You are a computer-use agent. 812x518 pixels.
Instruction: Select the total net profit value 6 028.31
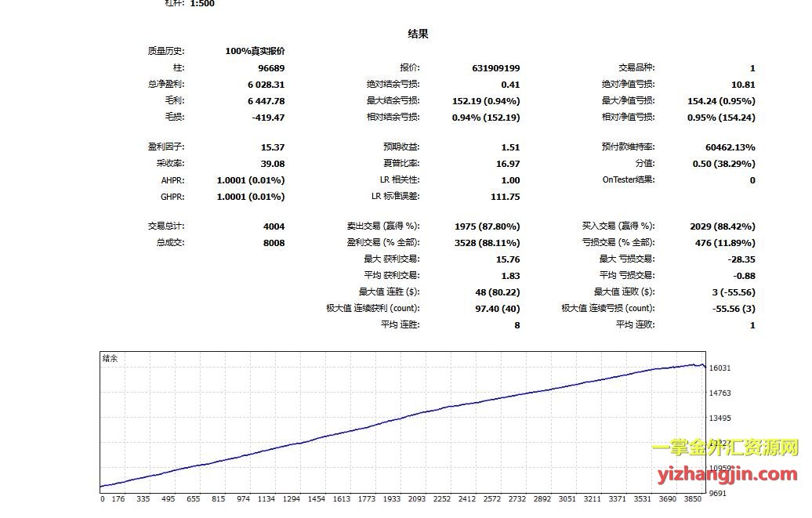point(266,85)
